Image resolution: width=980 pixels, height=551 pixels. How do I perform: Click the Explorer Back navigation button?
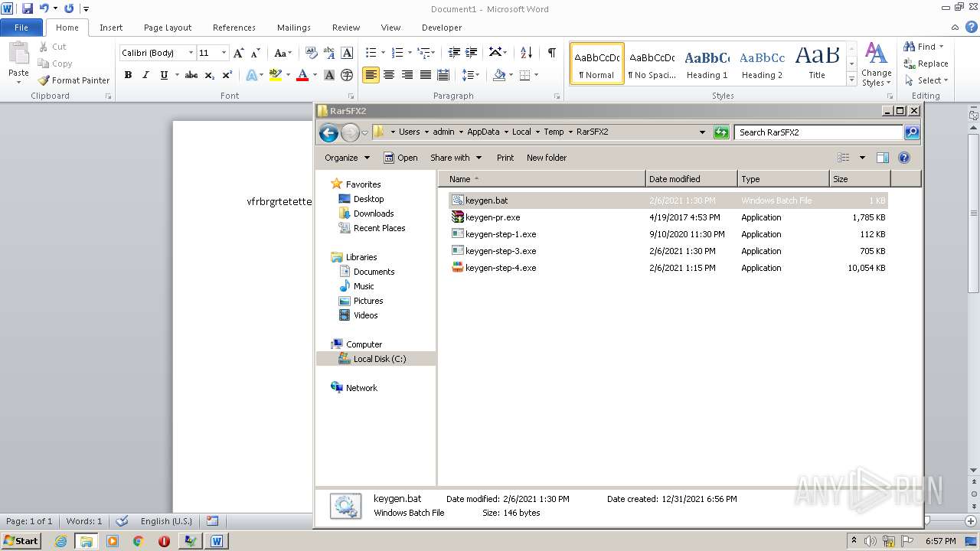tap(328, 132)
